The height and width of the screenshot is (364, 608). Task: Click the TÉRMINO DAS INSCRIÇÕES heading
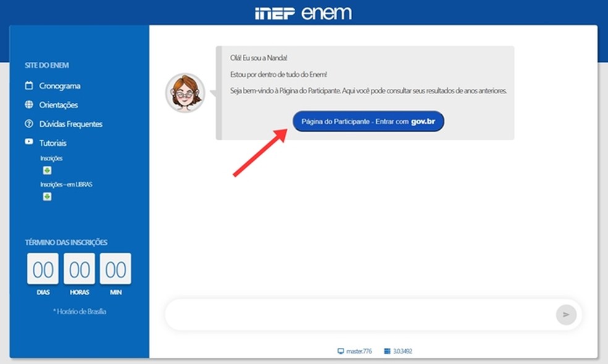pyautogui.click(x=66, y=242)
